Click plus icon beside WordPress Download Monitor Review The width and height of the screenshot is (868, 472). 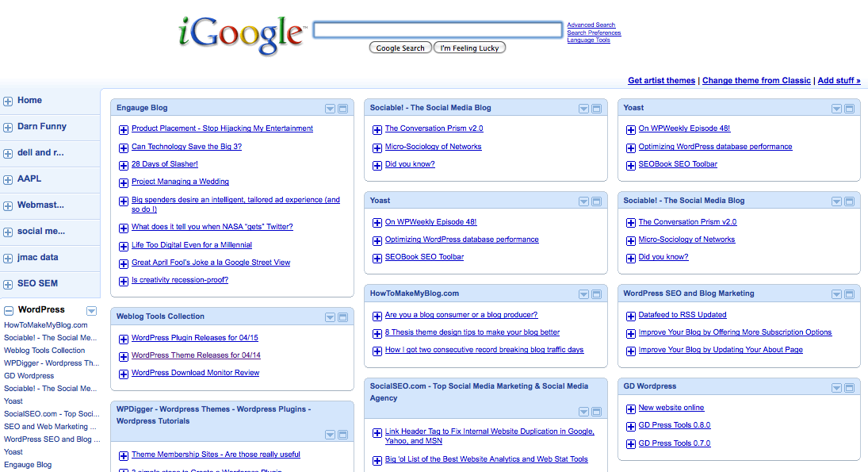point(124,374)
